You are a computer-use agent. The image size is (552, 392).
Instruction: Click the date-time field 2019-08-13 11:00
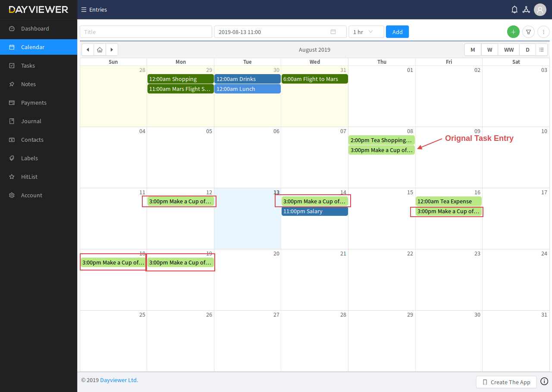point(280,32)
